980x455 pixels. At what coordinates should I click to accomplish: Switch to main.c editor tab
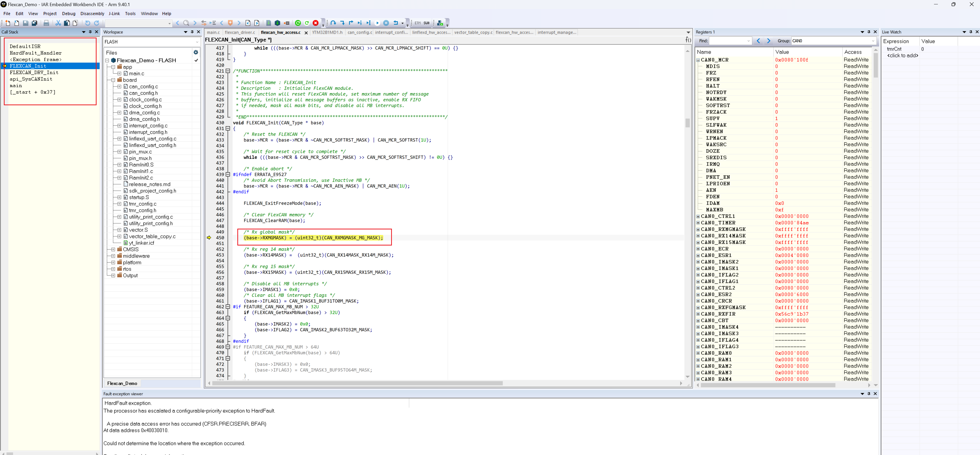click(213, 32)
